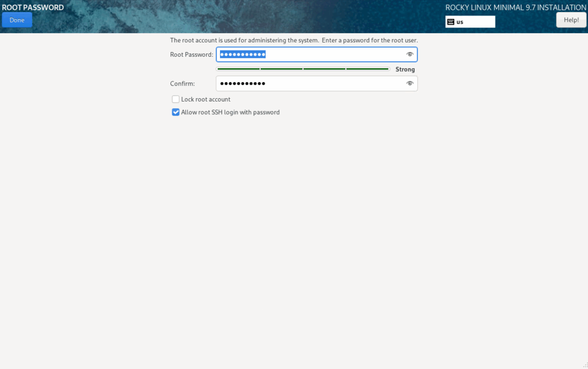Click Done to save the root password
The width and height of the screenshot is (588, 369).
[17, 19]
